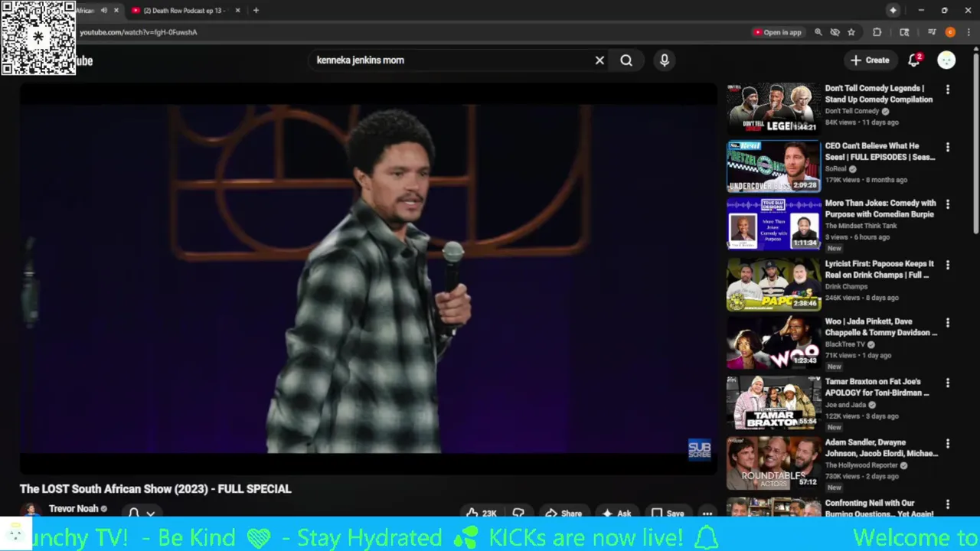Screen dimensions: 980x551
Task: Click the Drink Champs channel name
Action: click(x=846, y=286)
